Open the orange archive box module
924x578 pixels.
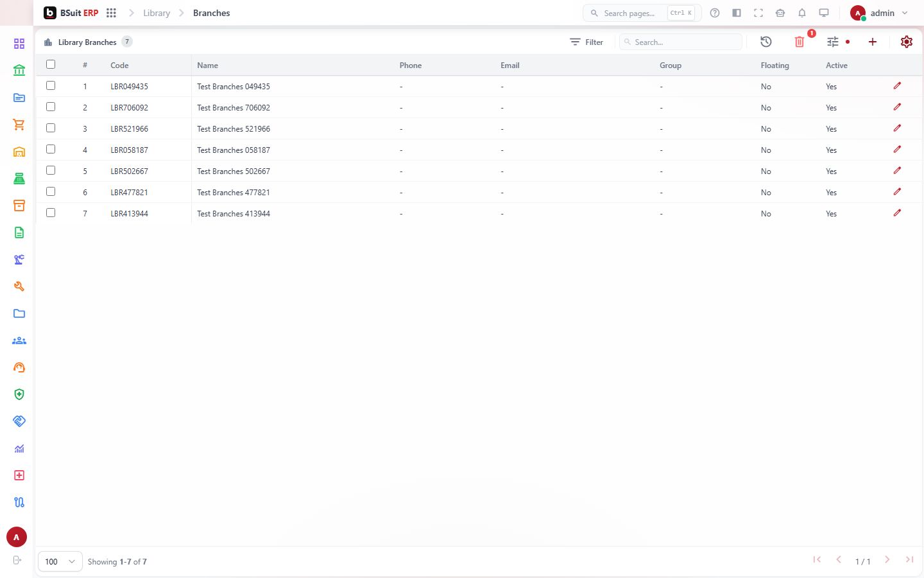pos(19,206)
